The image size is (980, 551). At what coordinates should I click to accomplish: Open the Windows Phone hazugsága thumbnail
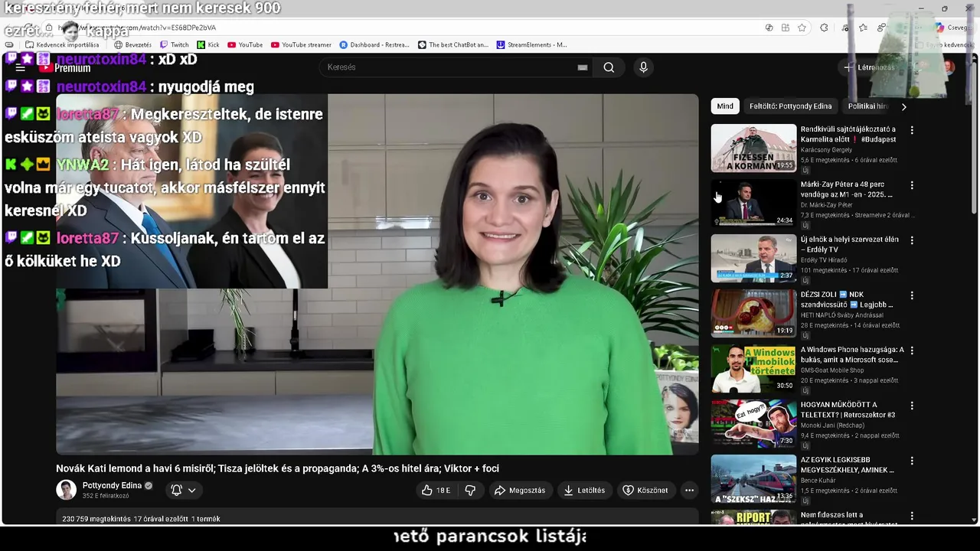point(753,369)
